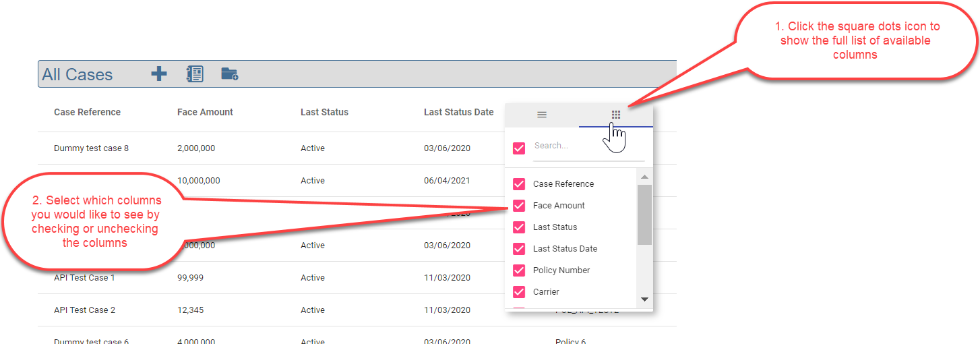
Task: Switch to the square dots columns tab
Action: click(x=615, y=115)
